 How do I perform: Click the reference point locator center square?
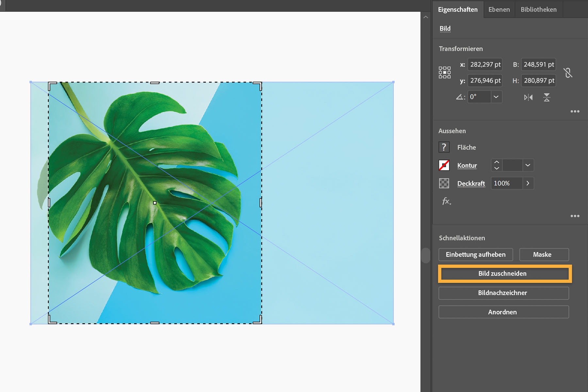pyautogui.click(x=445, y=72)
